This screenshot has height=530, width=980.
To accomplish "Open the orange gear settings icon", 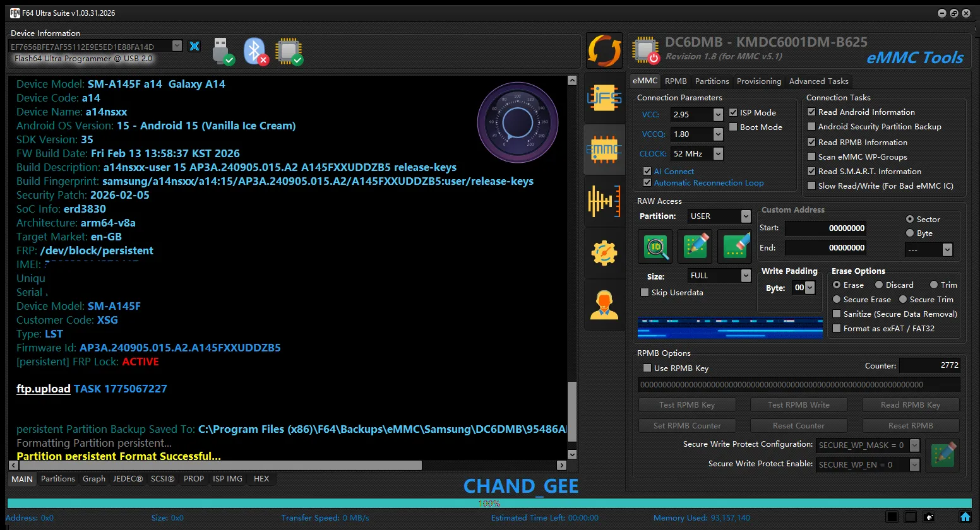I will (x=604, y=253).
